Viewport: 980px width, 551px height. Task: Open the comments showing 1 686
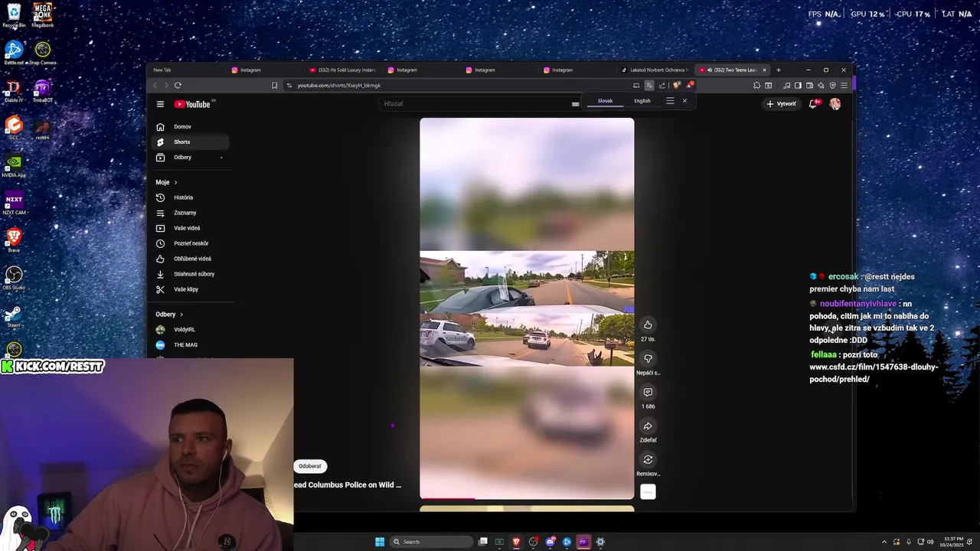(x=648, y=392)
